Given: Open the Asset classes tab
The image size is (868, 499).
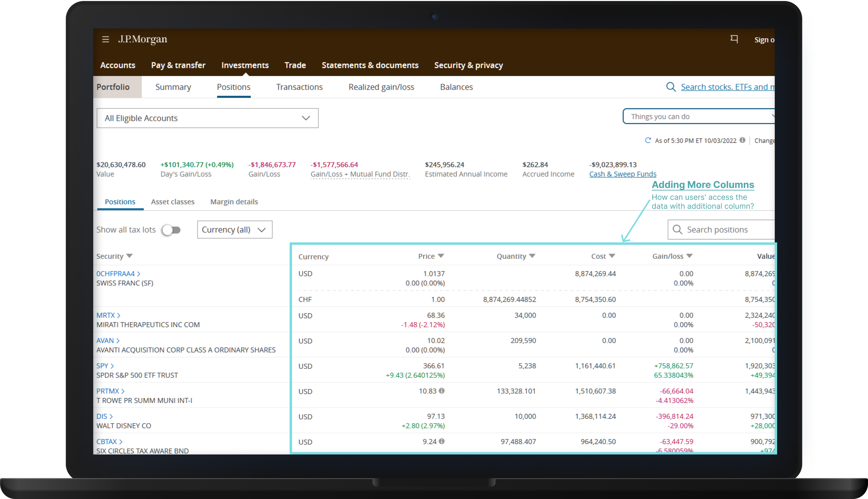Looking at the screenshot, I should 173,202.
